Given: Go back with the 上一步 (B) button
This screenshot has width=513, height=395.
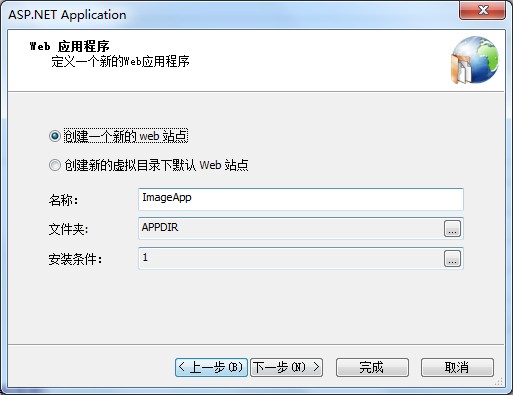Looking at the screenshot, I should tap(211, 368).
